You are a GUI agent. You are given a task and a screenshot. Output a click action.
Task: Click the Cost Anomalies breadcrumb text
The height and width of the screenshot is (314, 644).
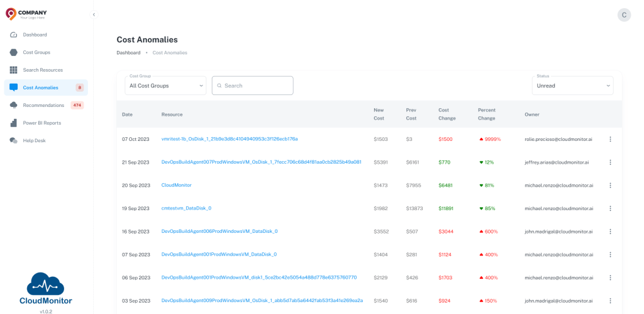click(170, 53)
